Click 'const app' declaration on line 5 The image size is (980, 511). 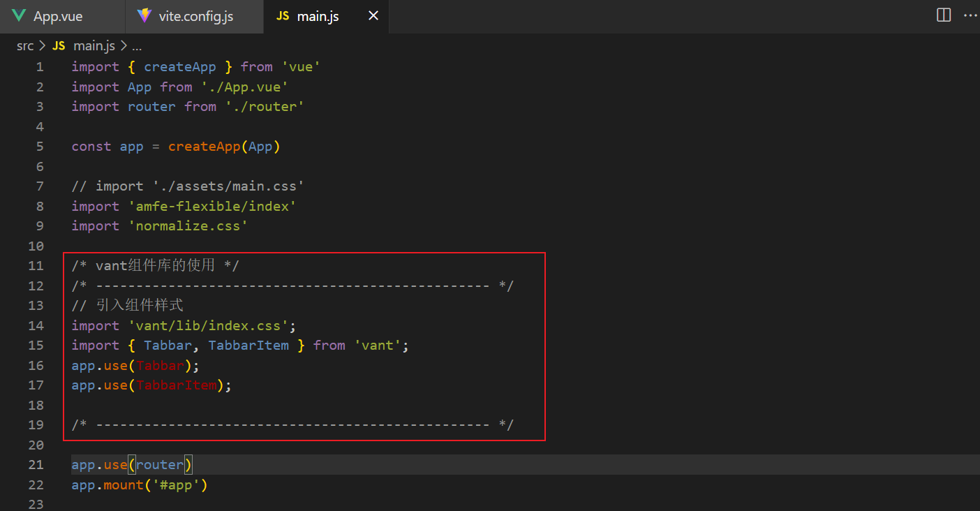coord(107,147)
